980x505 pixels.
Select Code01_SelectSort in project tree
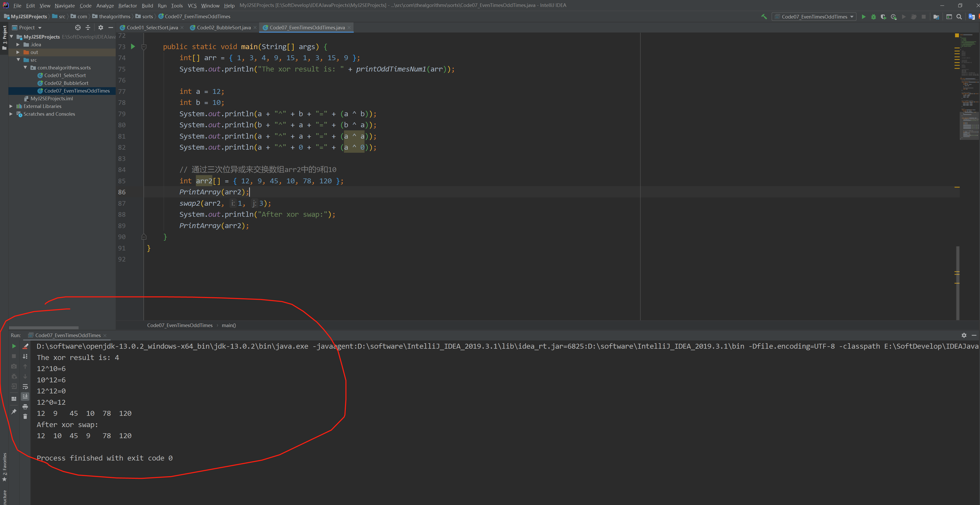(65, 75)
